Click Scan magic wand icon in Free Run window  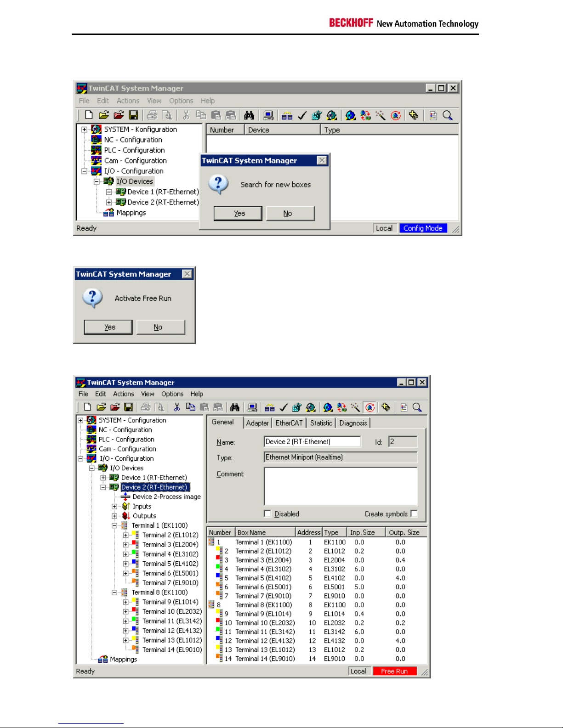coord(355,407)
